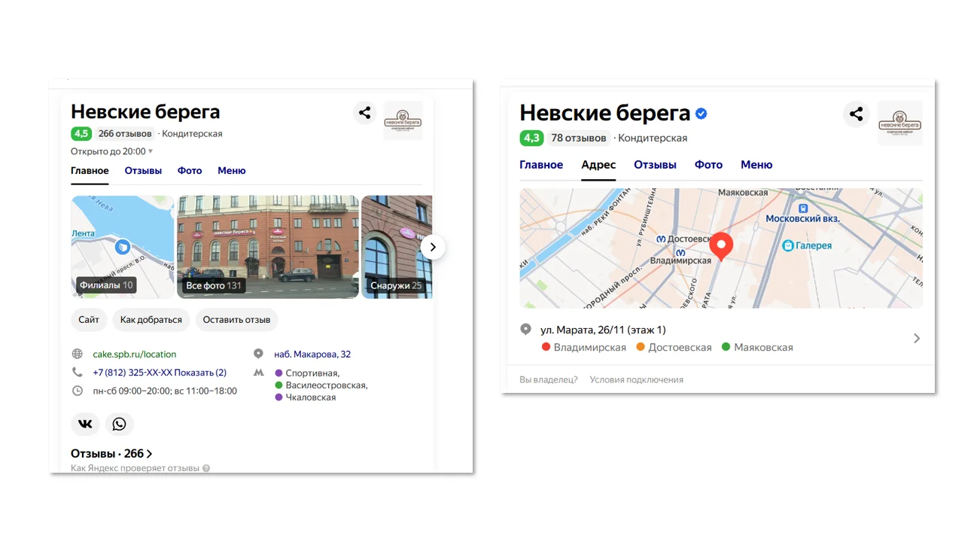
Task: Show next photos with carousel arrow
Action: coord(433,247)
